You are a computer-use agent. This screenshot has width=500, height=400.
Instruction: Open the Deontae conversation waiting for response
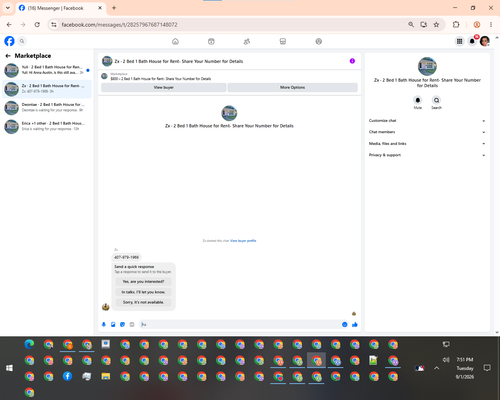pos(47,107)
